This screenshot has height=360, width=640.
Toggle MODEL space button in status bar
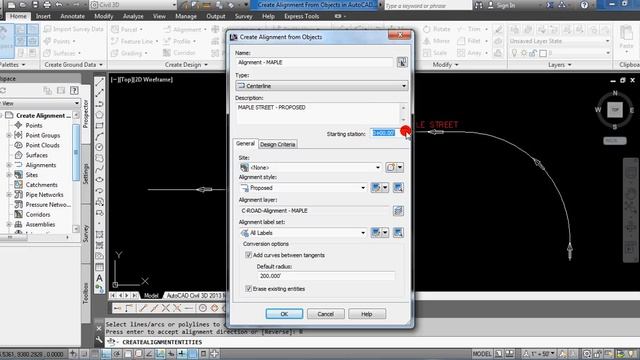click(x=482, y=354)
